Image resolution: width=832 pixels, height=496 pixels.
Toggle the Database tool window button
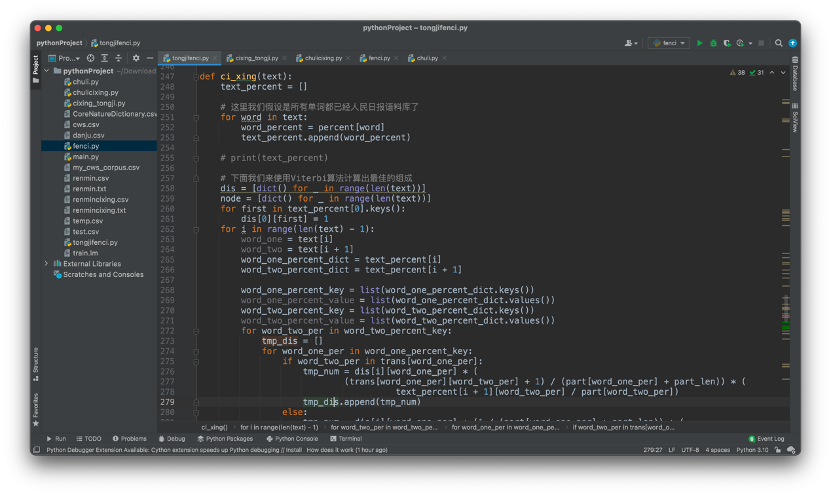point(795,74)
